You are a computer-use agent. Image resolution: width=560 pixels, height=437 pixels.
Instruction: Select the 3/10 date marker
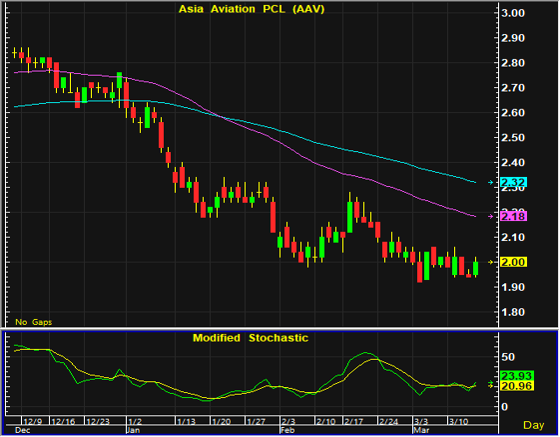click(x=459, y=422)
